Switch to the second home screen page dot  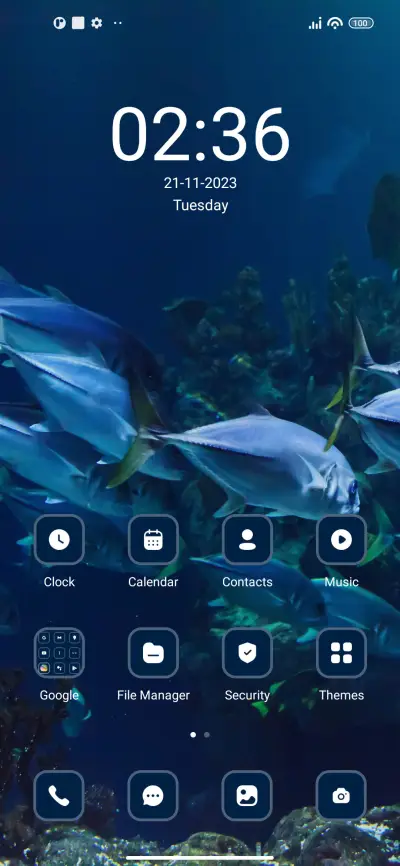click(x=207, y=735)
